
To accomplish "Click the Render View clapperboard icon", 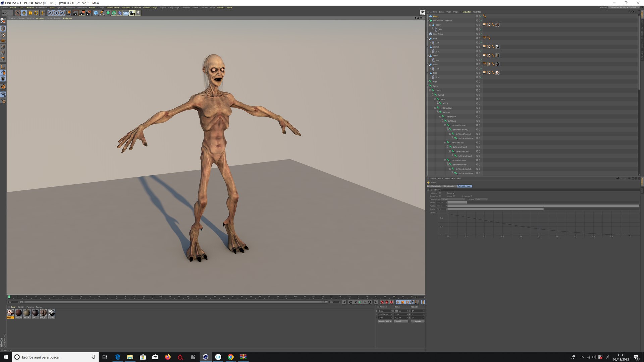I will pyautogui.click(x=75, y=13).
